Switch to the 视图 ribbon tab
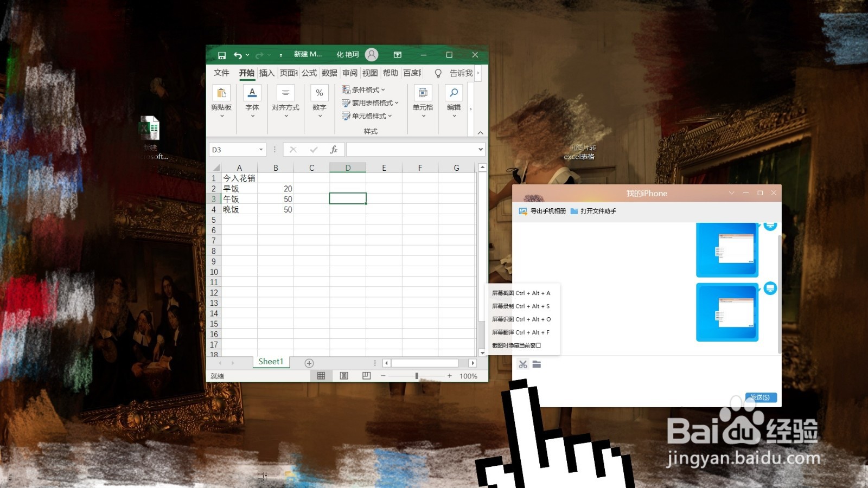The image size is (868, 488). (370, 73)
